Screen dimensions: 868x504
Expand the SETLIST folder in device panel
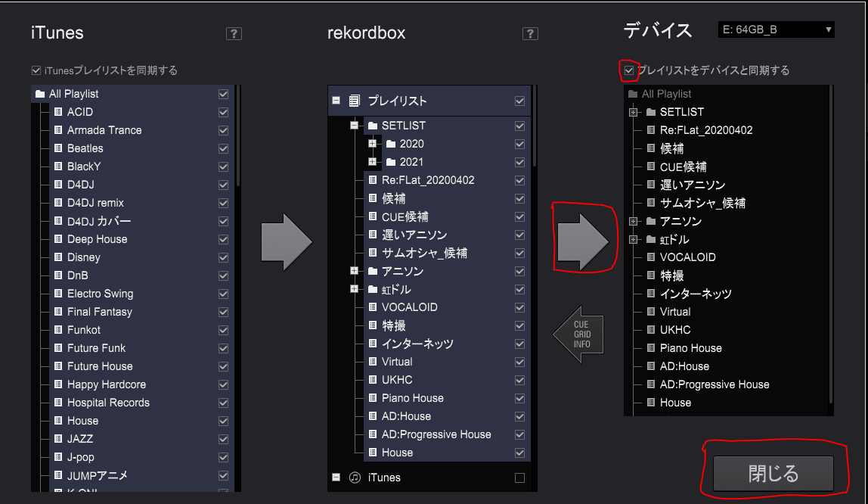coord(634,113)
